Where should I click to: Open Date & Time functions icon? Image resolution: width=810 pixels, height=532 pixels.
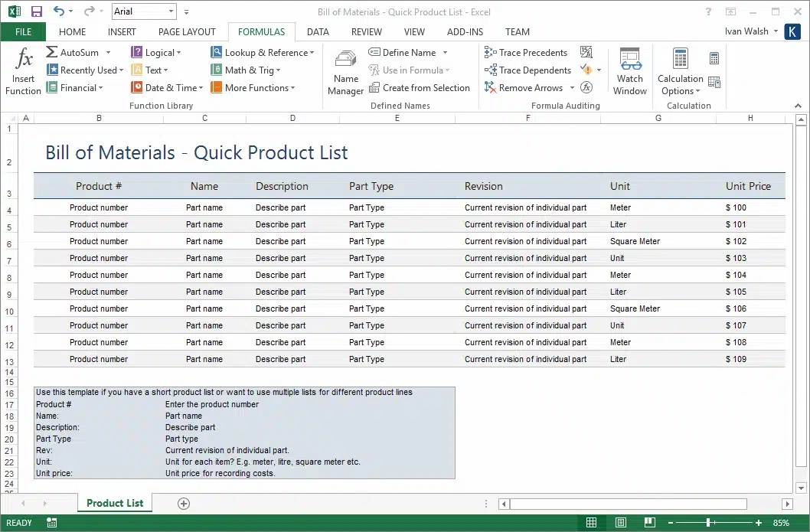tap(136, 87)
